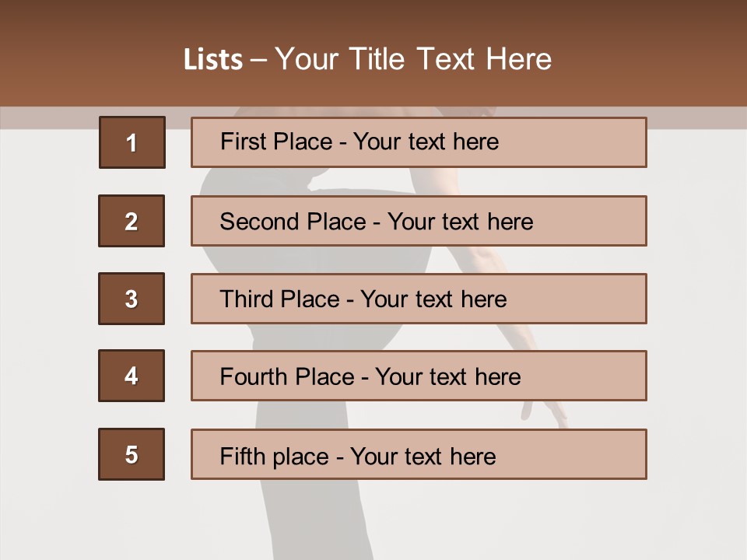Viewport: 747px width, 560px height.
Task: Select the number 5 box
Action: pyautogui.click(x=132, y=454)
